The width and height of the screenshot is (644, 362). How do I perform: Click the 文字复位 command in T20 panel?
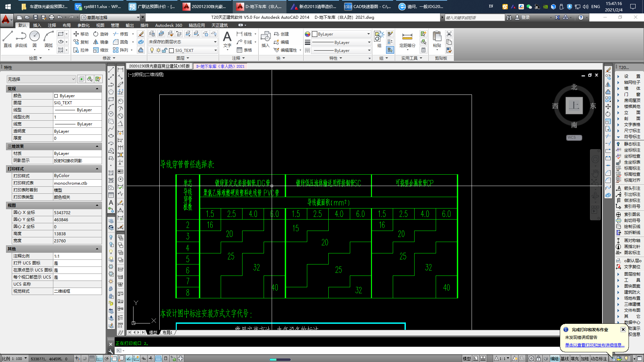[628, 267]
